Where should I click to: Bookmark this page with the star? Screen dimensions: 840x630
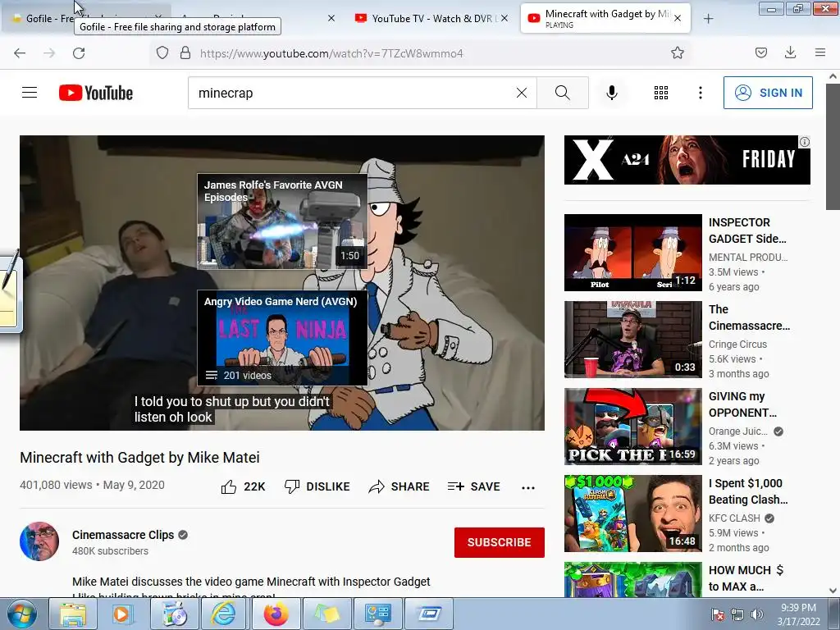(677, 53)
